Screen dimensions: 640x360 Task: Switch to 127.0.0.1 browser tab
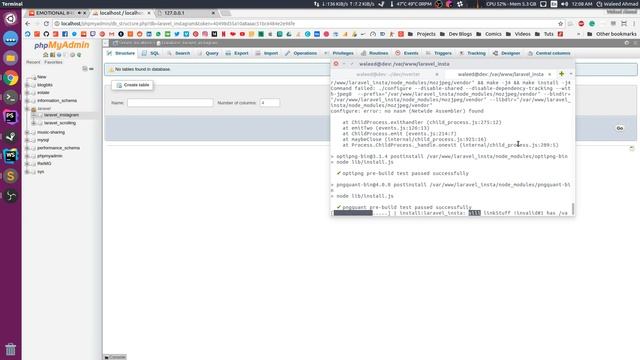(186, 13)
